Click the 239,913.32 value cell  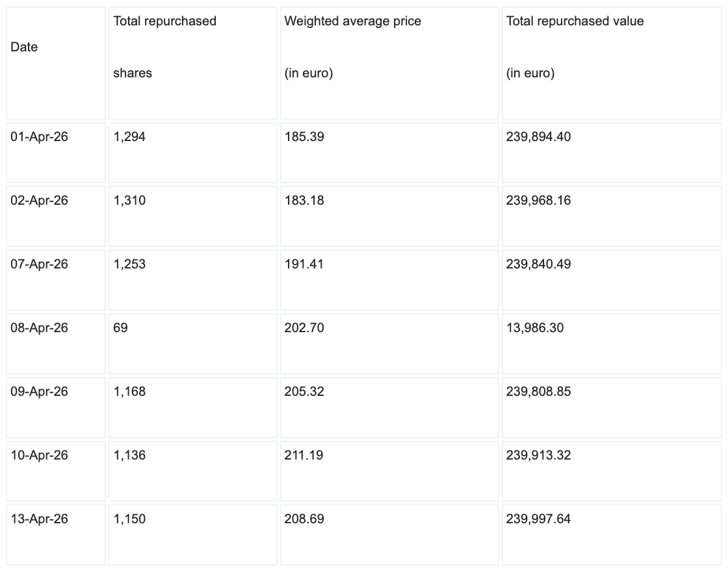pos(612,471)
